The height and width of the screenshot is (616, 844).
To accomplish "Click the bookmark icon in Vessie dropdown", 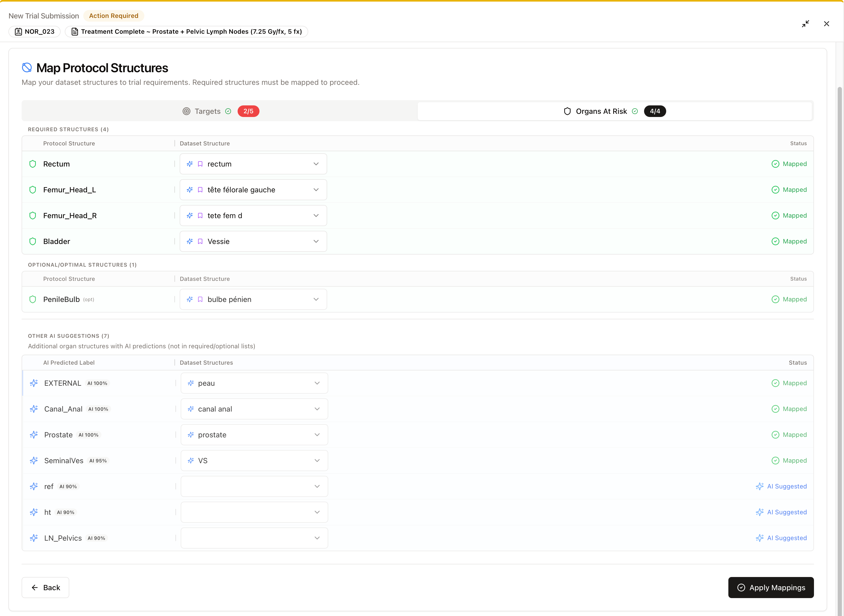I will point(200,241).
